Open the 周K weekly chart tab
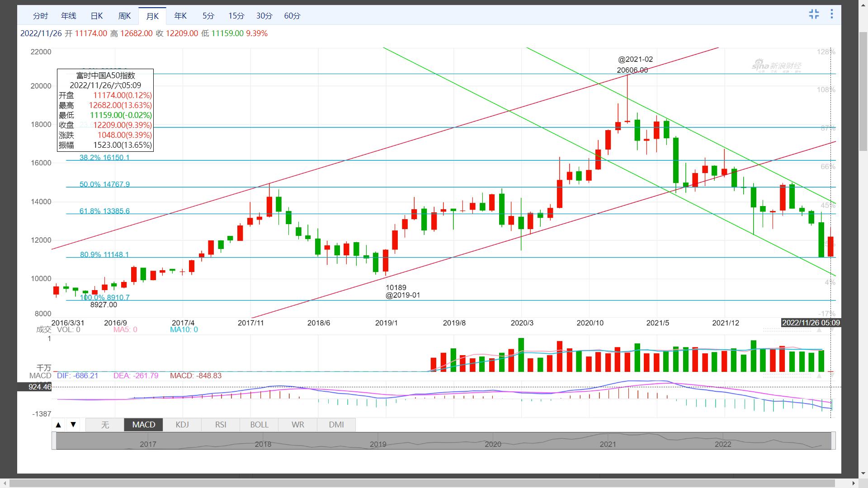The height and width of the screenshot is (488, 868). pos(124,16)
